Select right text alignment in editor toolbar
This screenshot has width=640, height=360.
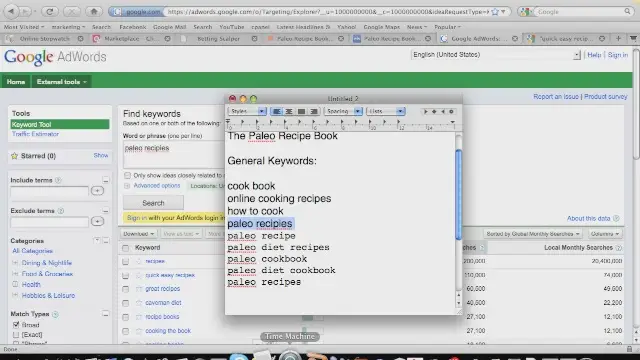(x=313, y=111)
